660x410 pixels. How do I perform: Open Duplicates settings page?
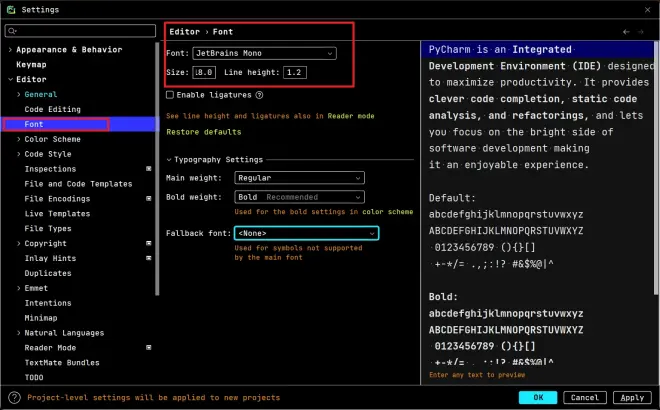(48, 273)
